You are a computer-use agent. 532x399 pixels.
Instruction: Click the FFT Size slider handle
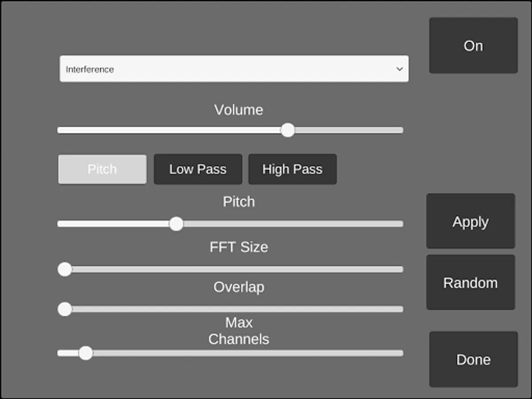65,269
